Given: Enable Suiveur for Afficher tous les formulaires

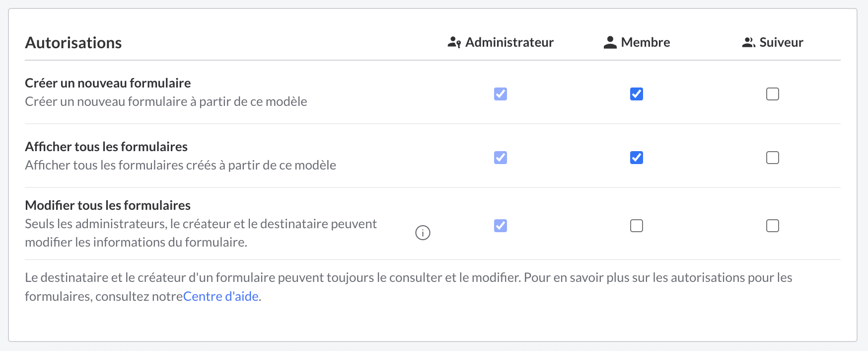Looking at the screenshot, I should point(773,157).
